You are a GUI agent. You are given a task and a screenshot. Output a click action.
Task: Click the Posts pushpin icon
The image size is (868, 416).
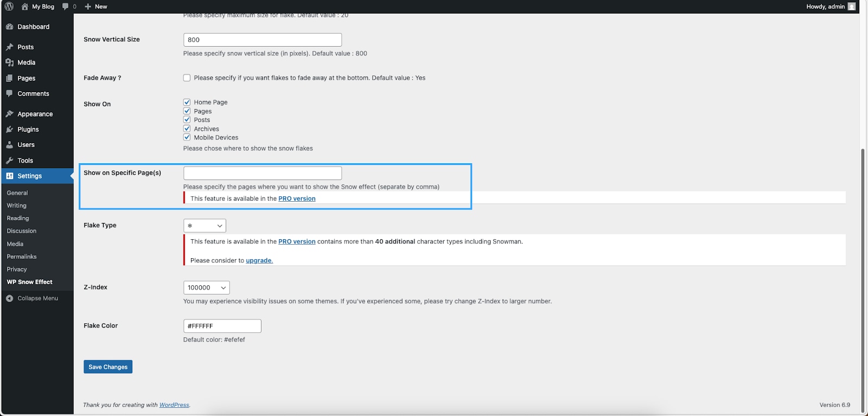pos(9,47)
